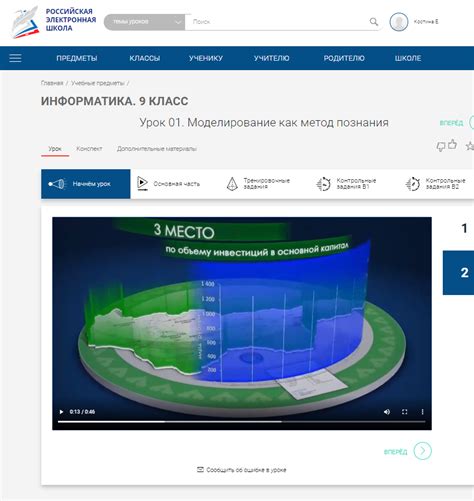Viewport: 474px width, 501px height.
Task: Go to Учебные предметы breadcrumb
Action: click(98, 83)
